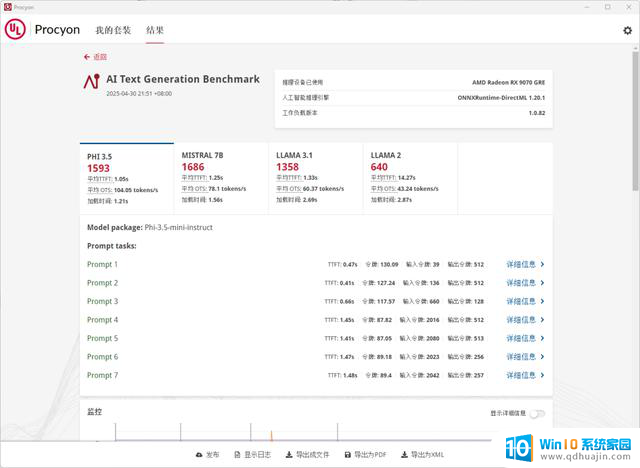The image size is (640, 468).
Task: Click the 显示日志 button
Action: pos(252,455)
